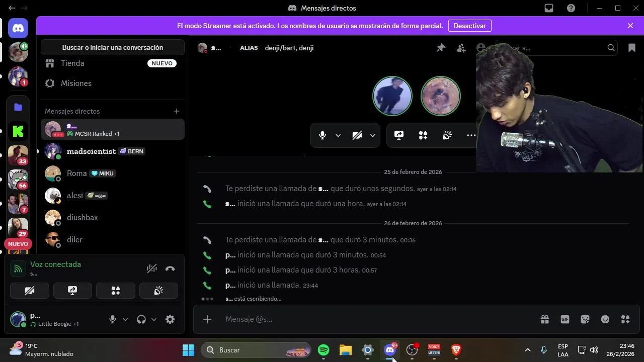Click first caller avatar in call
The height and width of the screenshot is (362, 644).
[x=392, y=96]
